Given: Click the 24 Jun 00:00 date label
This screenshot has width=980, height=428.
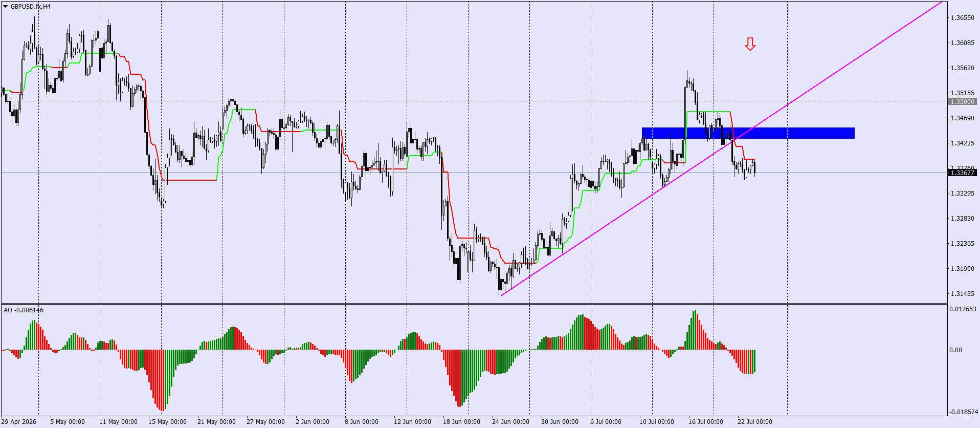Looking at the screenshot, I should pos(510,422).
